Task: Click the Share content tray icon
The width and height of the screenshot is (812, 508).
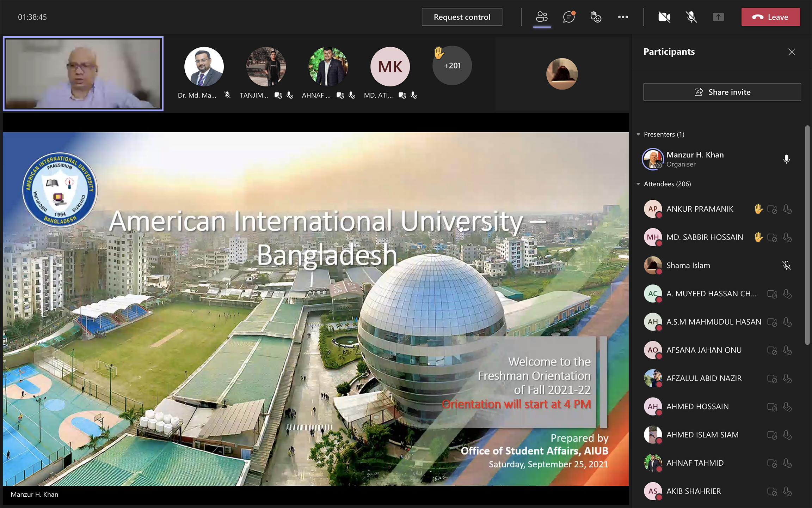Action: pyautogui.click(x=718, y=17)
